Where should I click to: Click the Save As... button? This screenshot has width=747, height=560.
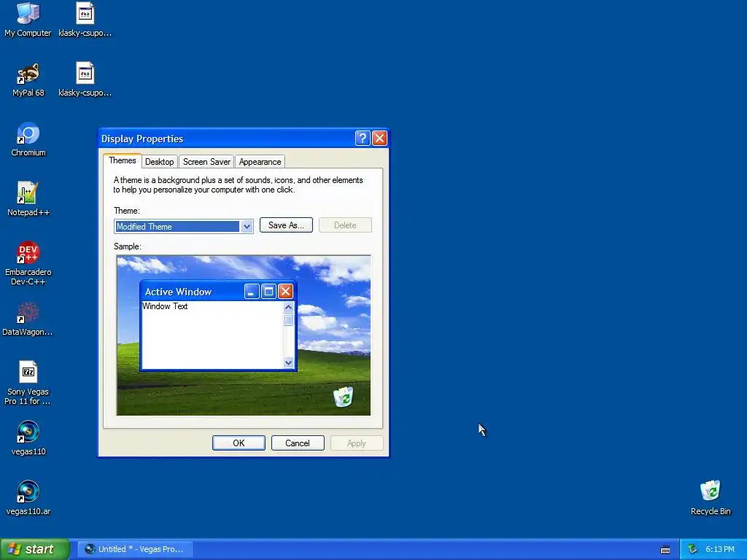tap(286, 225)
